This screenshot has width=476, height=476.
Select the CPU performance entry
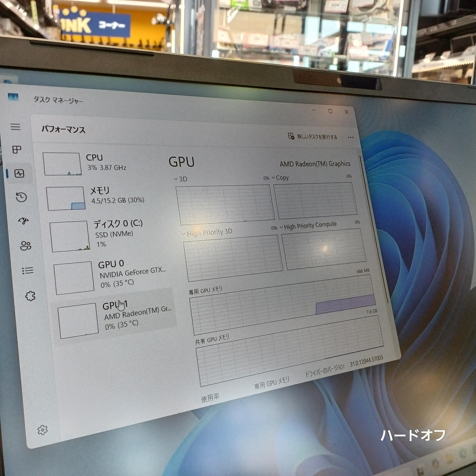coord(102,163)
